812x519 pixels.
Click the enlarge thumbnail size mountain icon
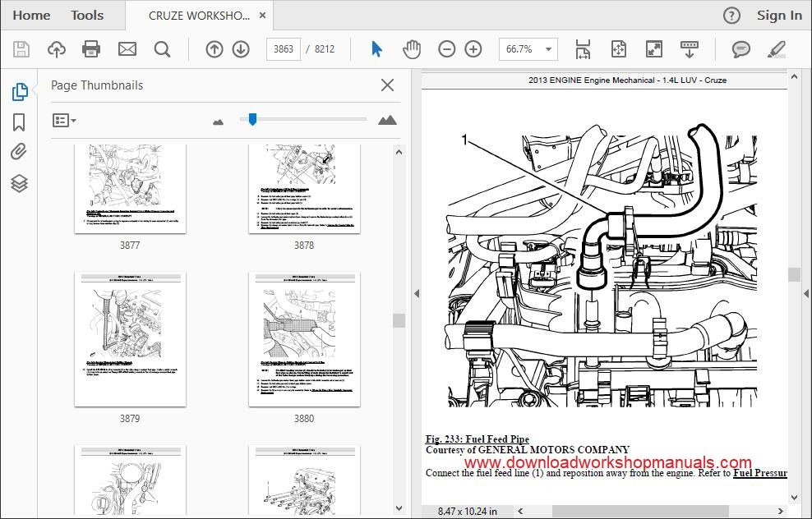(387, 120)
